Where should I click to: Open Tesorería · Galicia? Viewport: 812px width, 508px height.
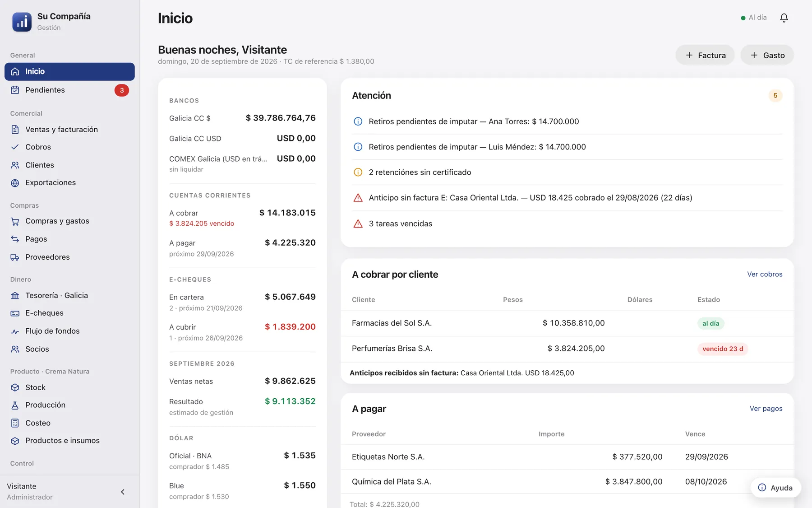[69, 296]
